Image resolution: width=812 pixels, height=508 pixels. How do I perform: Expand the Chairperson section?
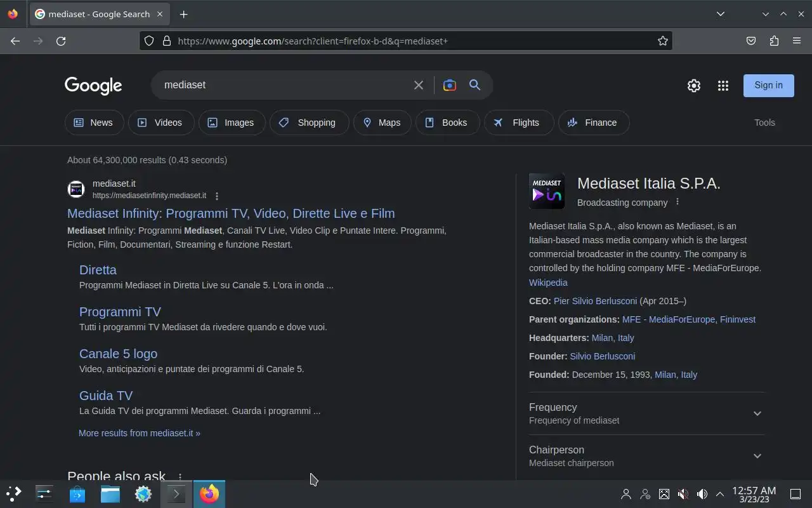click(647, 456)
